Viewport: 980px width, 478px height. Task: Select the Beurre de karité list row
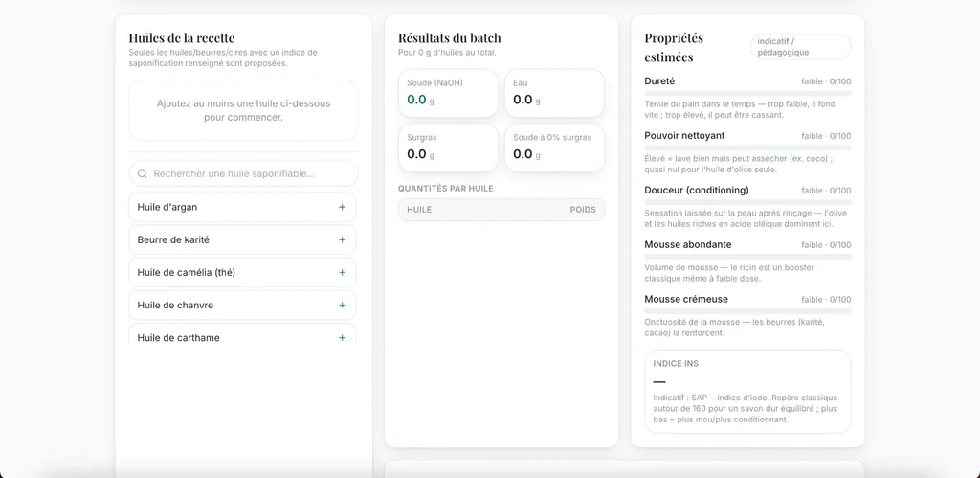(x=242, y=239)
